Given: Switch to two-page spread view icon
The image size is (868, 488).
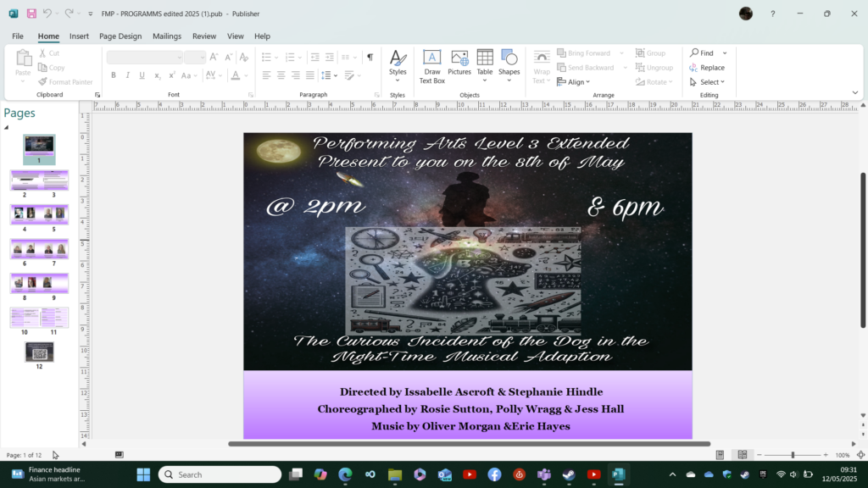Looking at the screenshot, I should tap(743, 455).
